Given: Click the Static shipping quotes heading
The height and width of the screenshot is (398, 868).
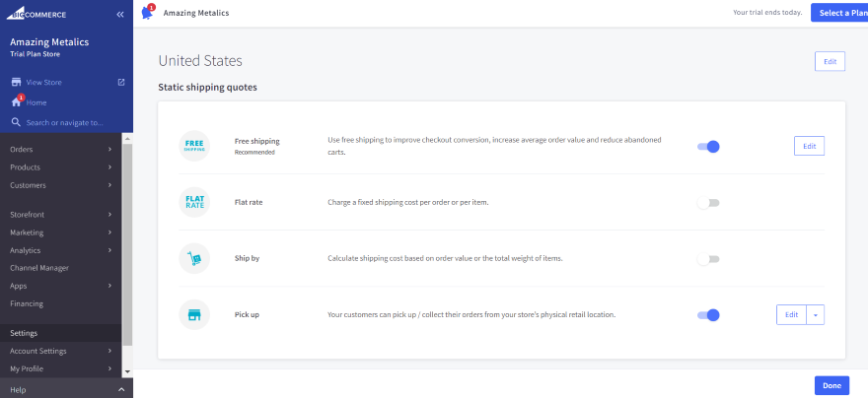Looking at the screenshot, I should click(x=207, y=88).
